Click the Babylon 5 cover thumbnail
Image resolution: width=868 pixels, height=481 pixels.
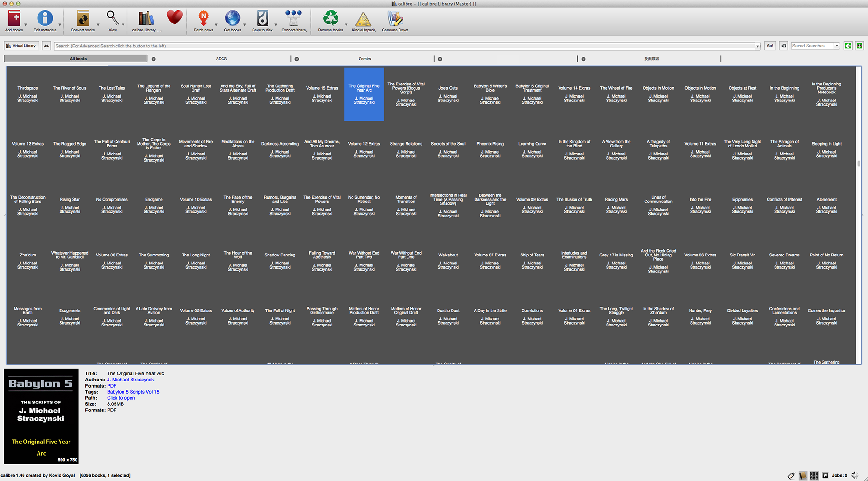pyautogui.click(x=41, y=416)
